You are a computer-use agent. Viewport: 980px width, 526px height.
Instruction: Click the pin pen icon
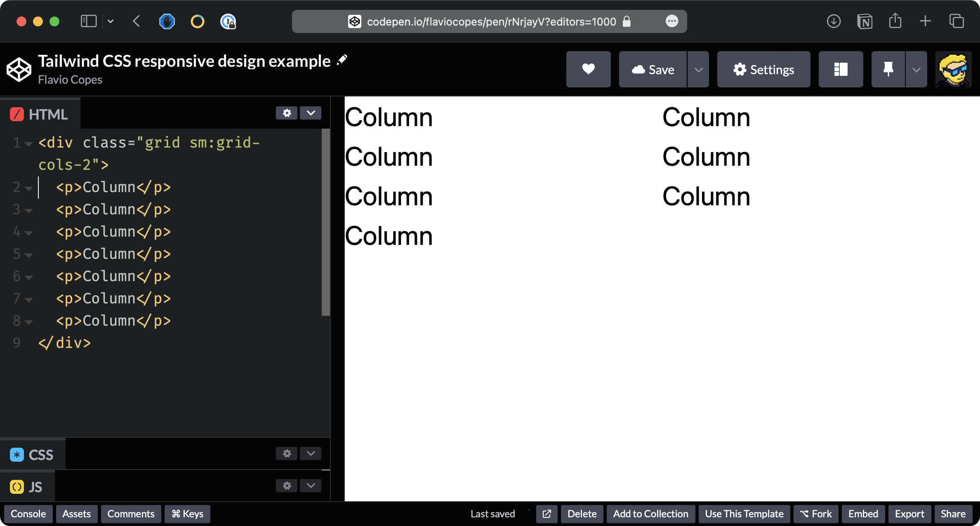(x=888, y=69)
